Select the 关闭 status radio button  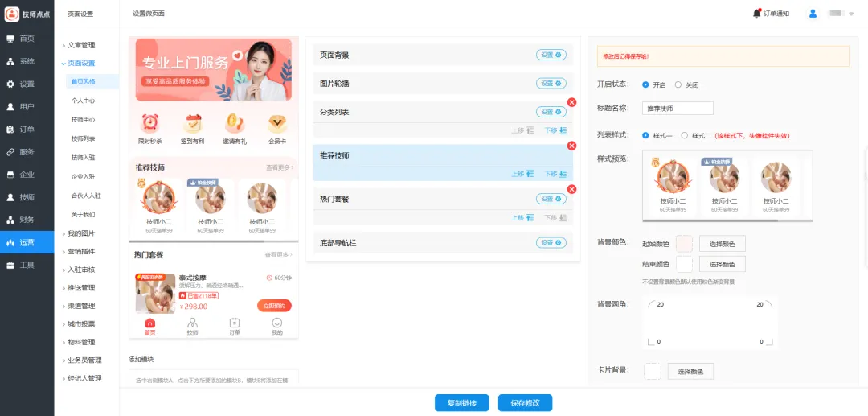pyautogui.click(x=678, y=84)
